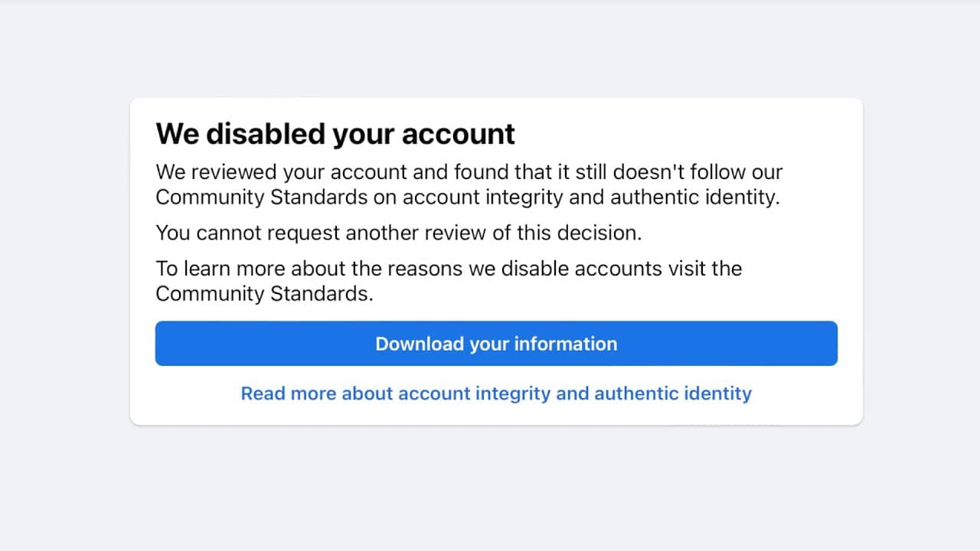980x551 pixels.
Task: Click 'authentic identity' within the bottom link
Action: click(x=673, y=393)
